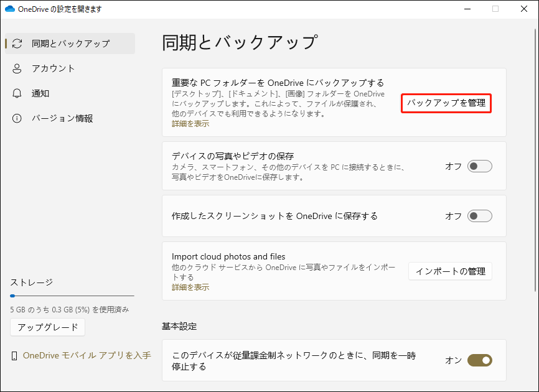Click the 基本設定 section heading

click(179, 327)
